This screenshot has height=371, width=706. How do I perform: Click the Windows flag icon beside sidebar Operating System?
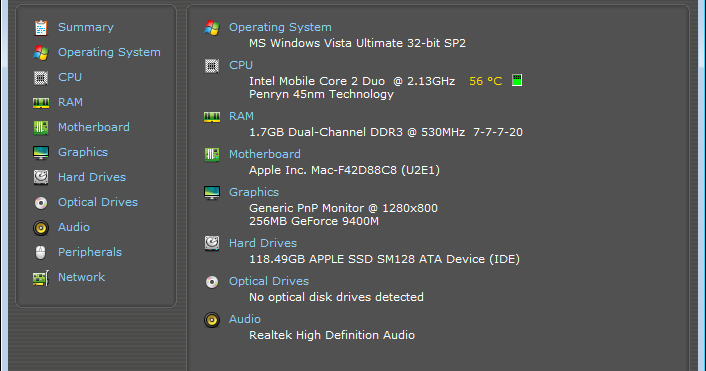pyautogui.click(x=41, y=53)
